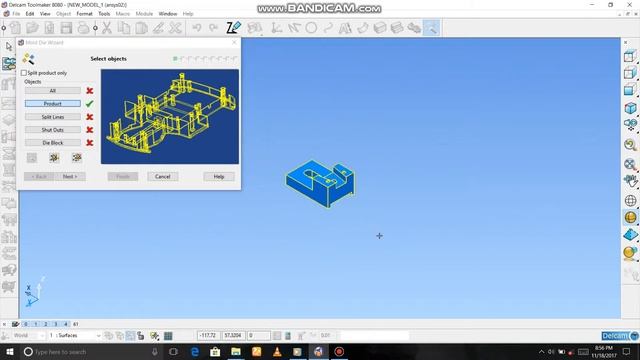Viewport: 640px width, 360px height.
Task: Click the Redo arrow icon
Action: pyautogui.click(x=213, y=28)
